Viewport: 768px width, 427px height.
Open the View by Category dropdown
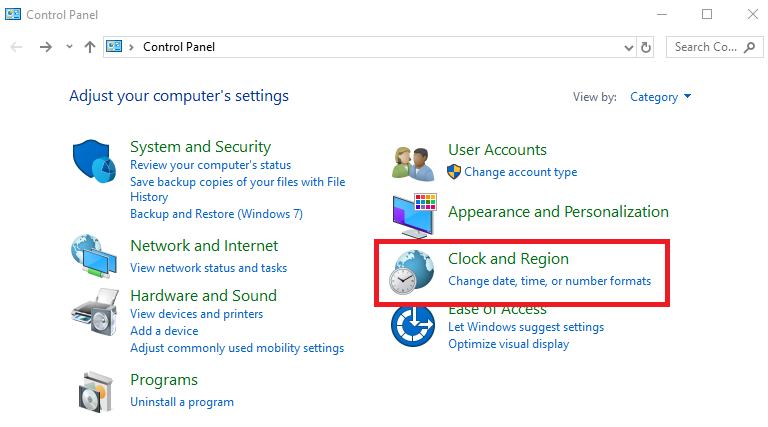(661, 97)
